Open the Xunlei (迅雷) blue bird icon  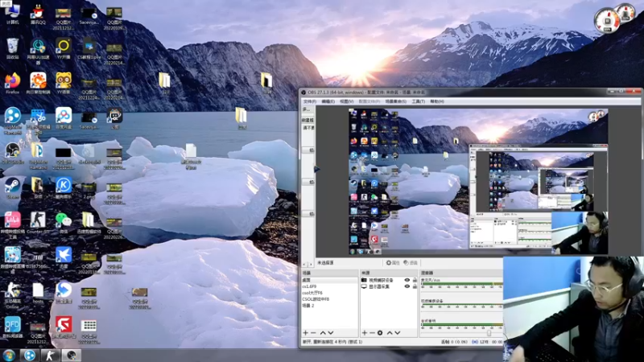(x=64, y=257)
